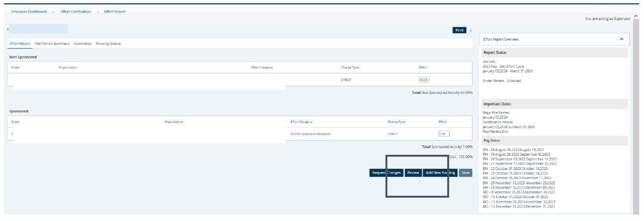Click the Sponsored section heading
The image size is (644, 221).
(x=19, y=111)
